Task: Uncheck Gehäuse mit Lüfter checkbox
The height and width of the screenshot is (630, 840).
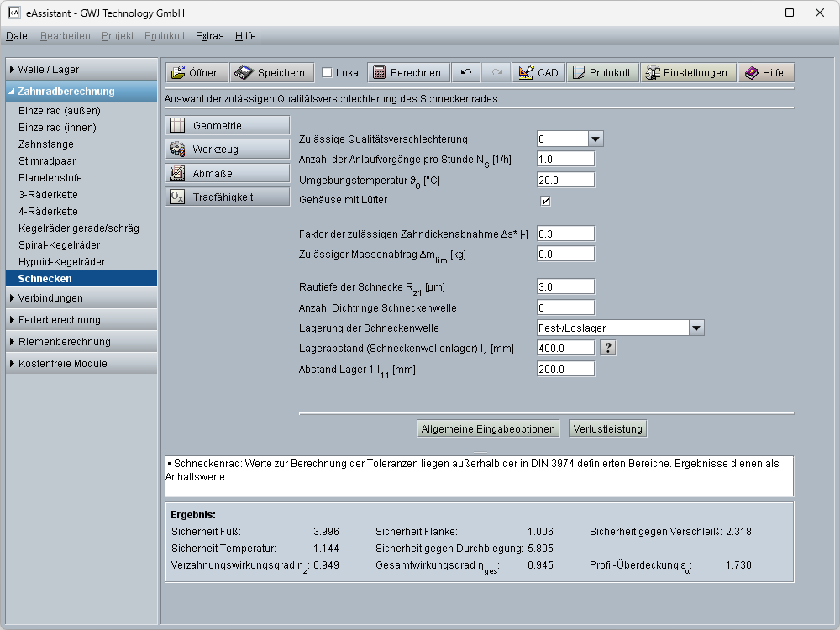Action: [545, 201]
